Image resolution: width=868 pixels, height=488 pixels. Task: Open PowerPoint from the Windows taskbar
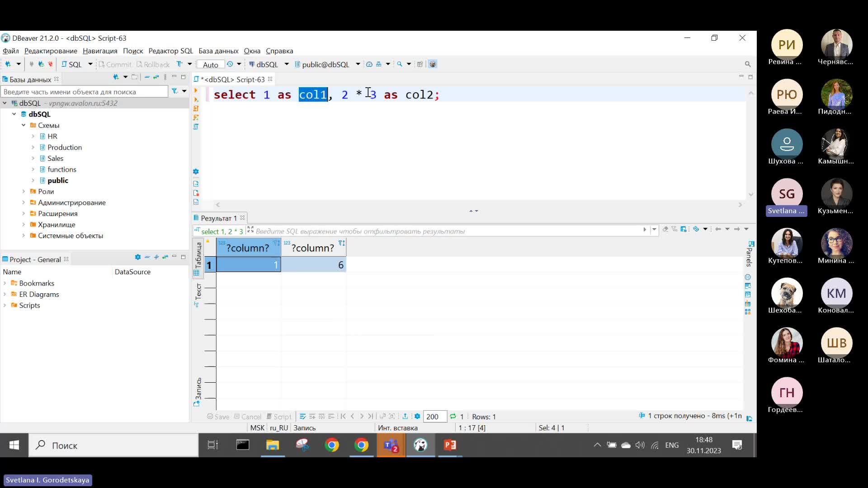click(450, 446)
